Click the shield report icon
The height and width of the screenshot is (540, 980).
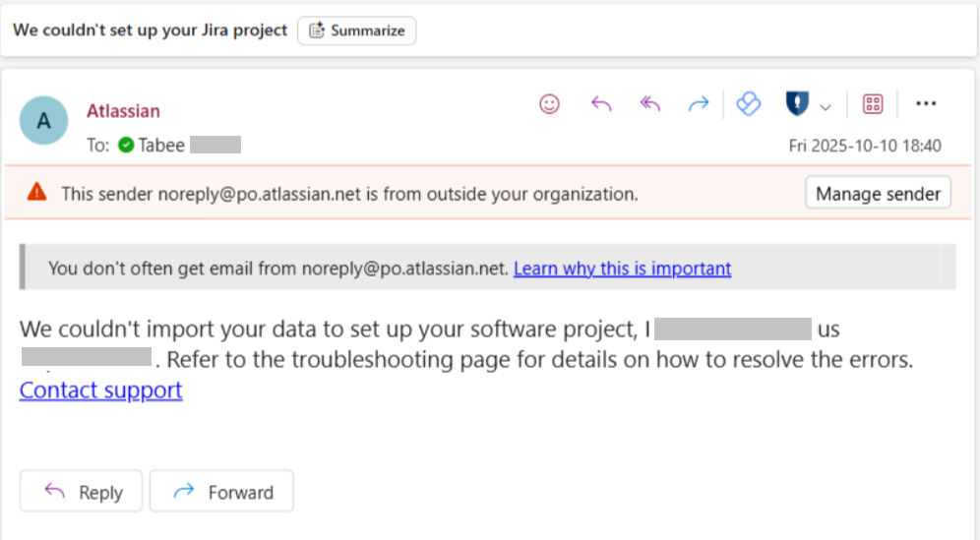tap(797, 103)
